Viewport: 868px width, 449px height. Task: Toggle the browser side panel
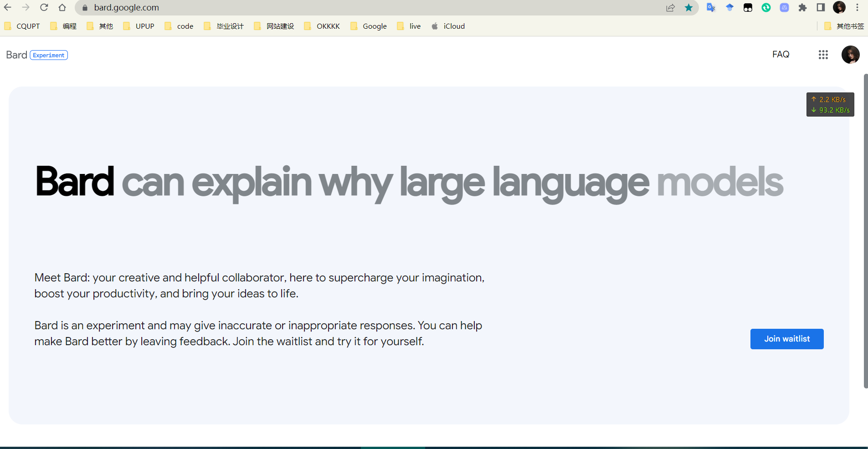(x=821, y=7)
